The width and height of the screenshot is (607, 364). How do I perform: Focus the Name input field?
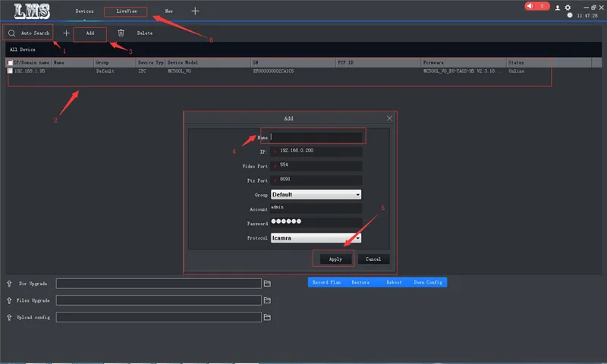click(x=317, y=137)
